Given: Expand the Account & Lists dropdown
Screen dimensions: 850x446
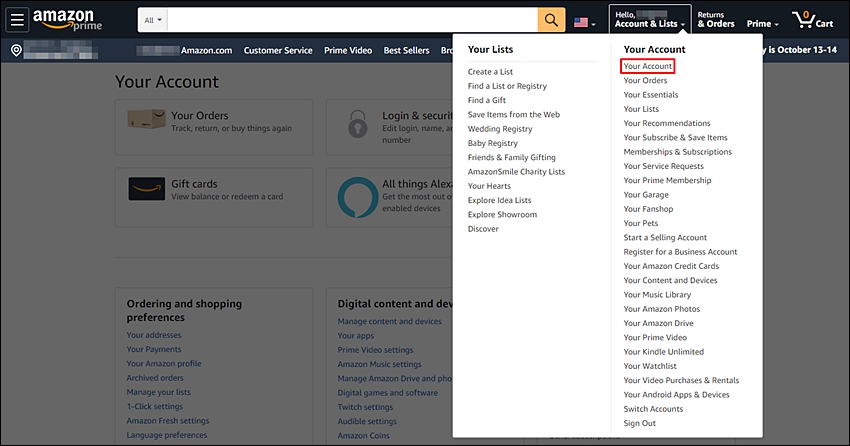Looking at the screenshot, I should (x=650, y=20).
